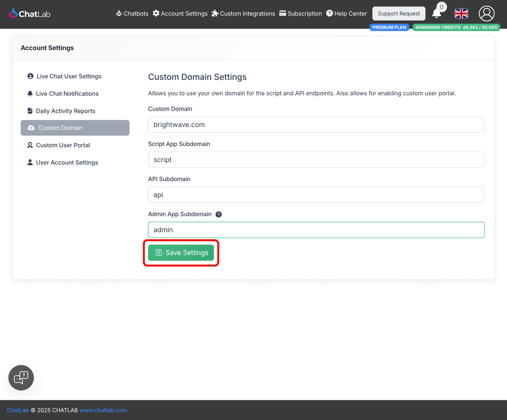
Task: Click the notification bell icon
Action: 436,13
